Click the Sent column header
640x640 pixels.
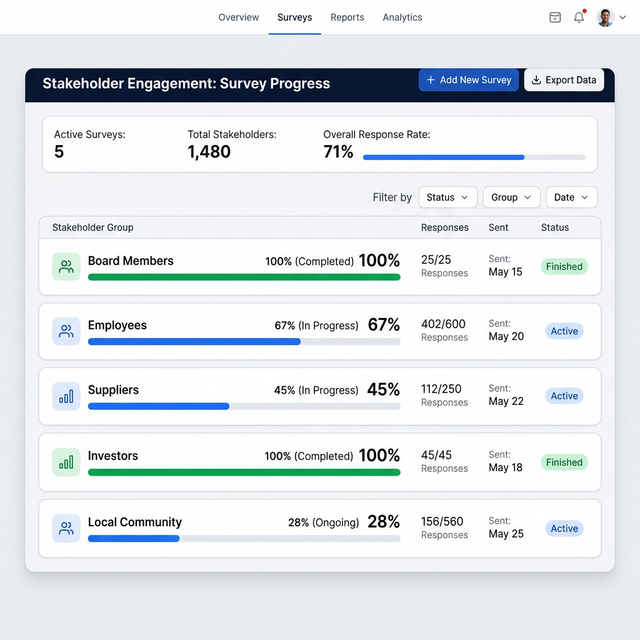tap(498, 227)
